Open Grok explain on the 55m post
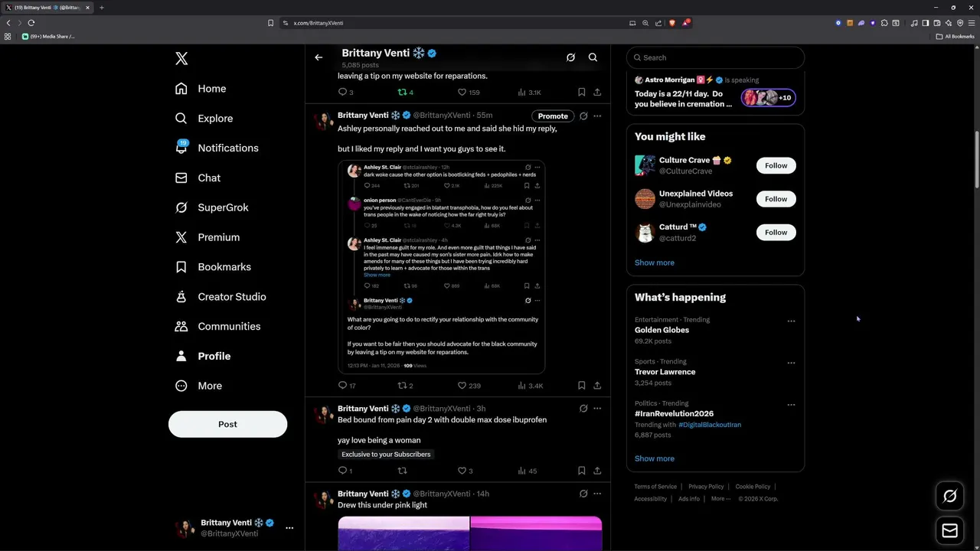 [x=583, y=116]
